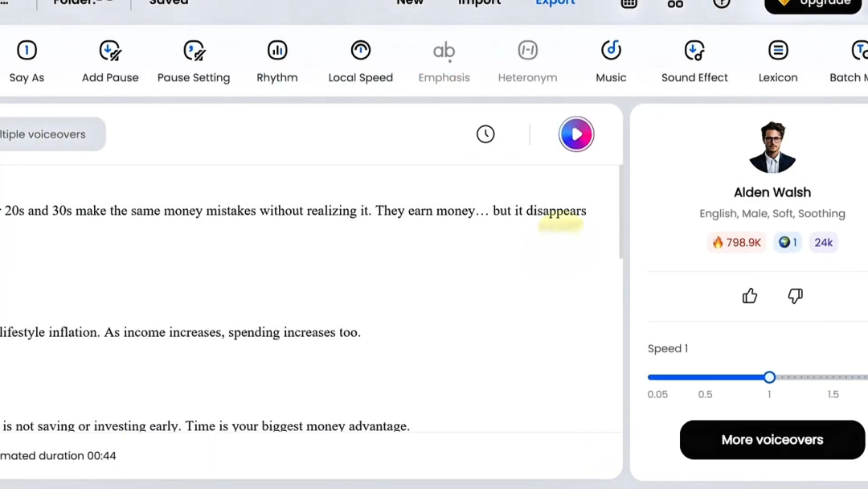Set speed to 0.5 on slider track
Image resolution: width=868 pixels, height=489 pixels.
706,377
